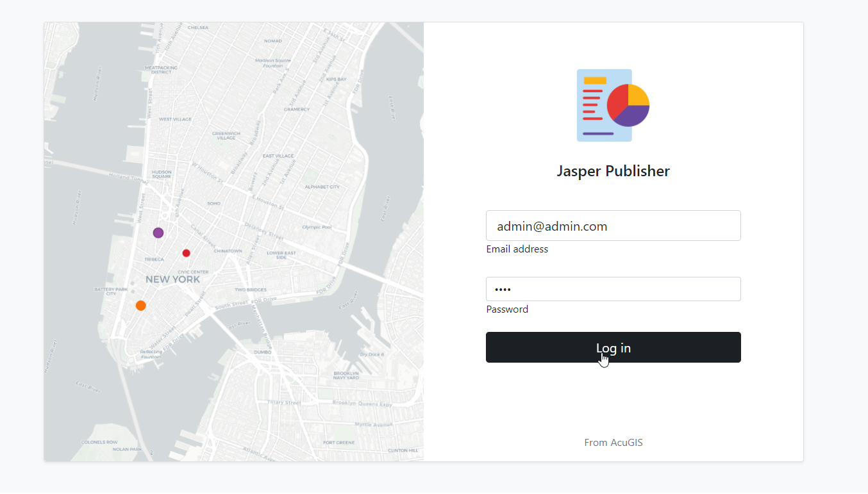
Task: Click the Tribeca label on the map
Action: tap(154, 259)
